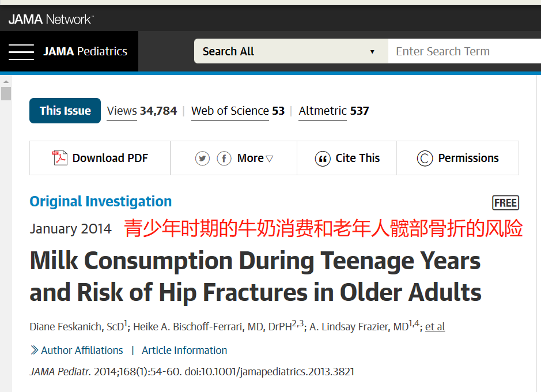Open Article Information link
This screenshot has width=541, height=392.
click(184, 350)
